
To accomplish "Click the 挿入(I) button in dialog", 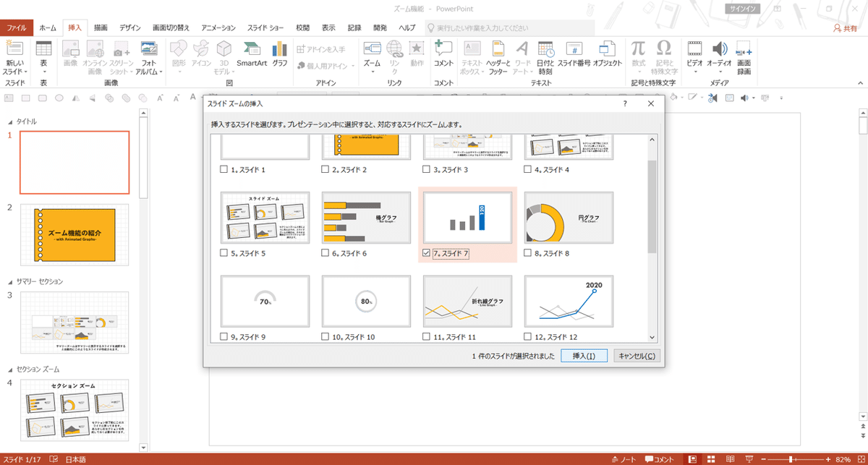I will click(584, 356).
